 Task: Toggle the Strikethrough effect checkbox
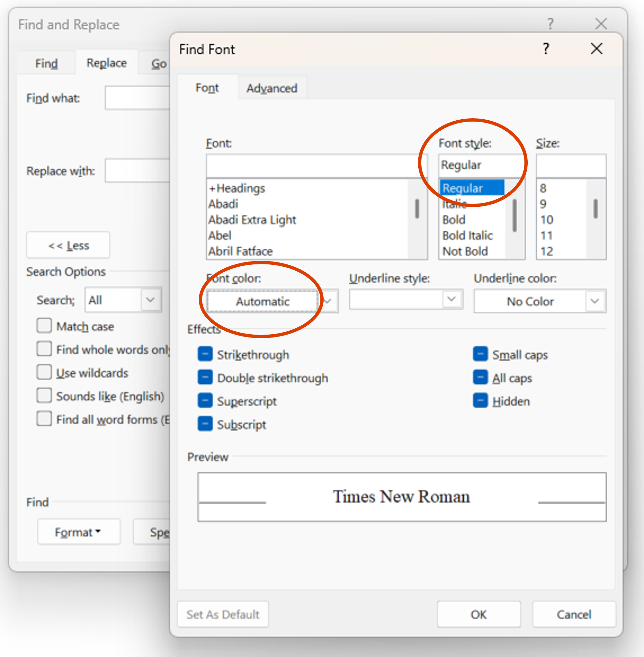(205, 354)
